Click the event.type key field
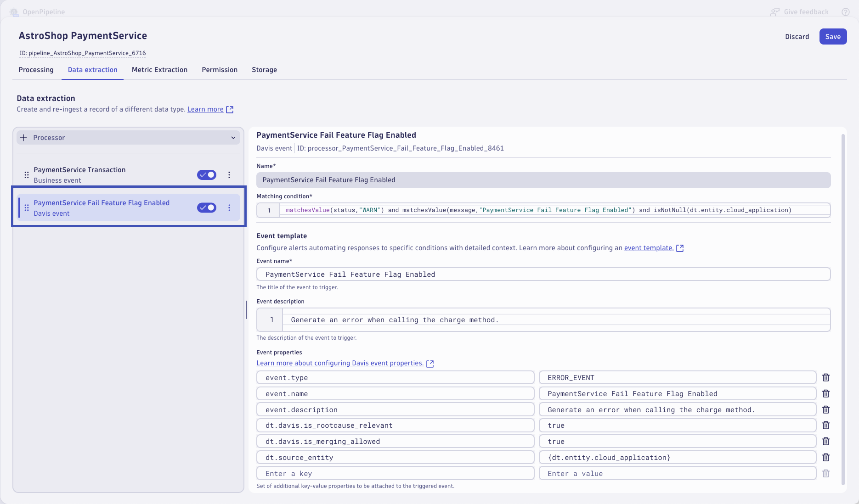 [395, 377]
